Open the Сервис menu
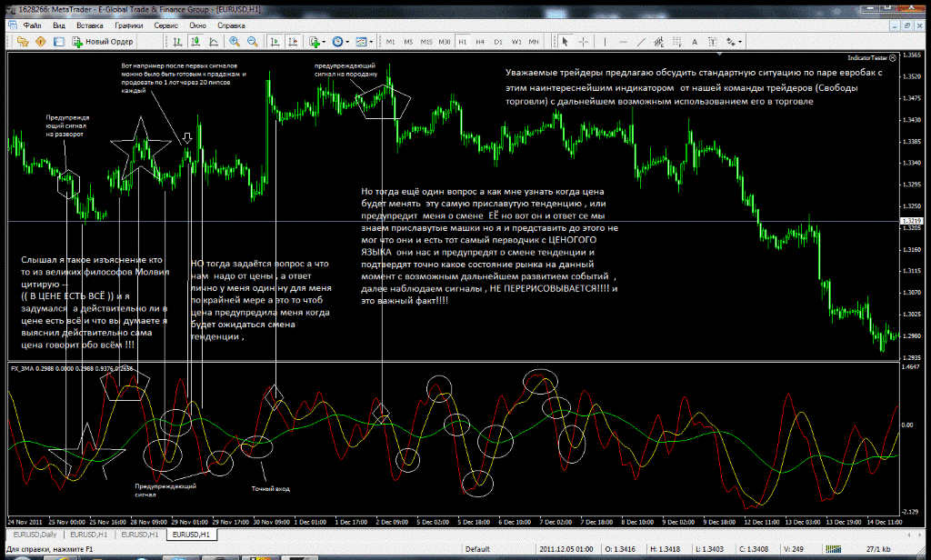 pos(166,25)
